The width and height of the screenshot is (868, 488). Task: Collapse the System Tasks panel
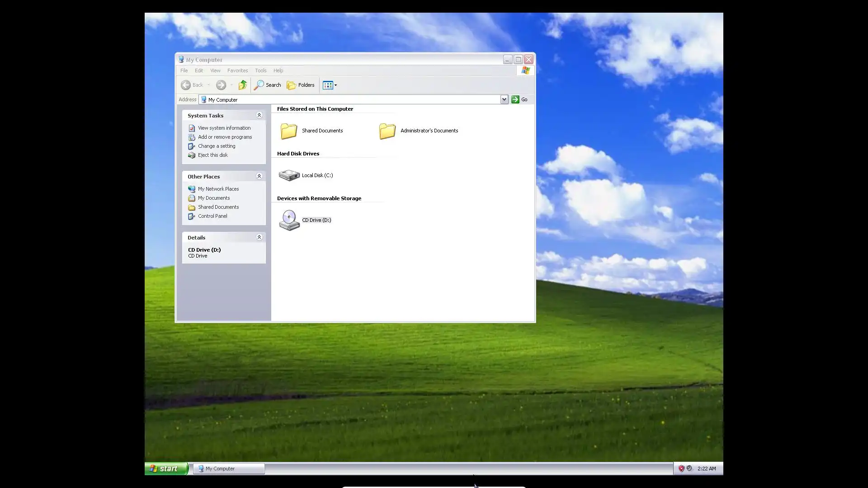point(259,115)
